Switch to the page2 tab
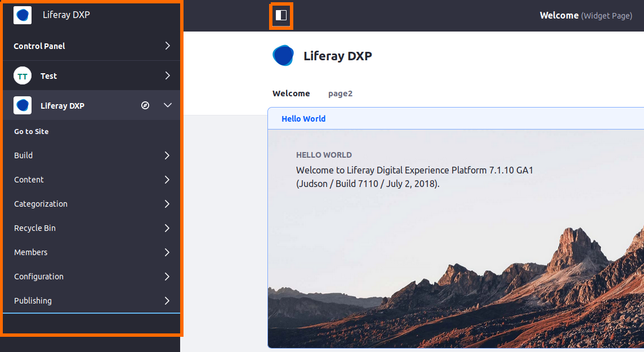The height and width of the screenshot is (352, 644). pyautogui.click(x=340, y=93)
